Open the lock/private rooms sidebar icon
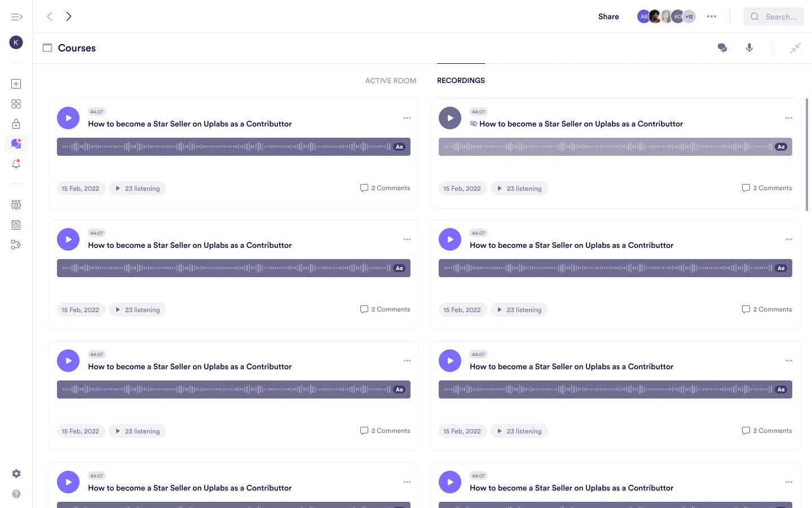Viewport: 812px width, 508px height. point(16,123)
